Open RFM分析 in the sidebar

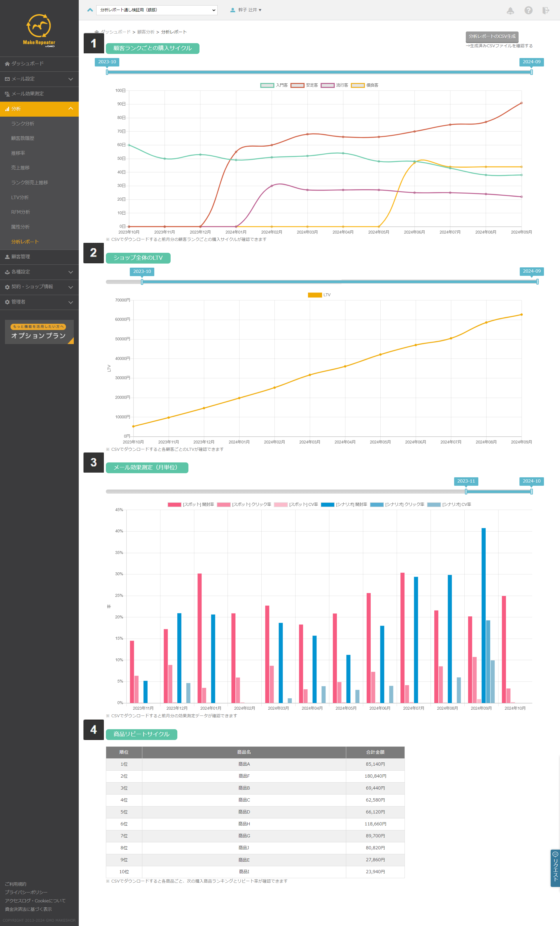pos(21,212)
